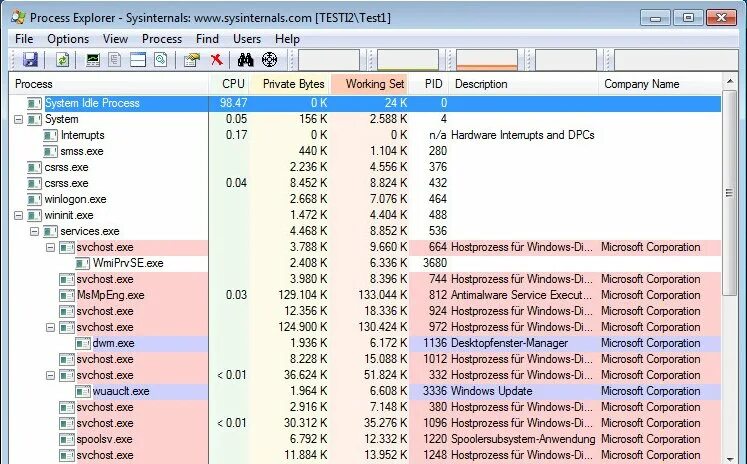Click the Refresh Now toolbar icon

pyautogui.click(x=62, y=60)
